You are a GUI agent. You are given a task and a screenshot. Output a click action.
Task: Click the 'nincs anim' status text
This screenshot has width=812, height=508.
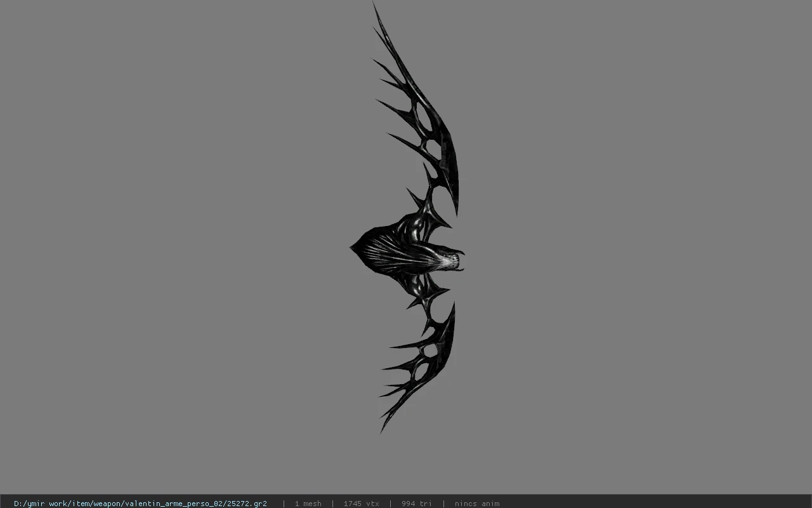pos(476,504)
